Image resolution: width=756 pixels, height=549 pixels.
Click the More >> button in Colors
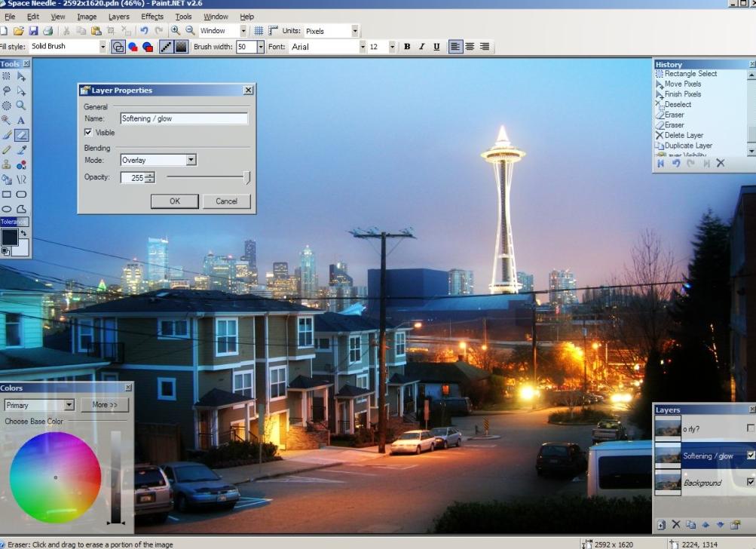point(105,405)
